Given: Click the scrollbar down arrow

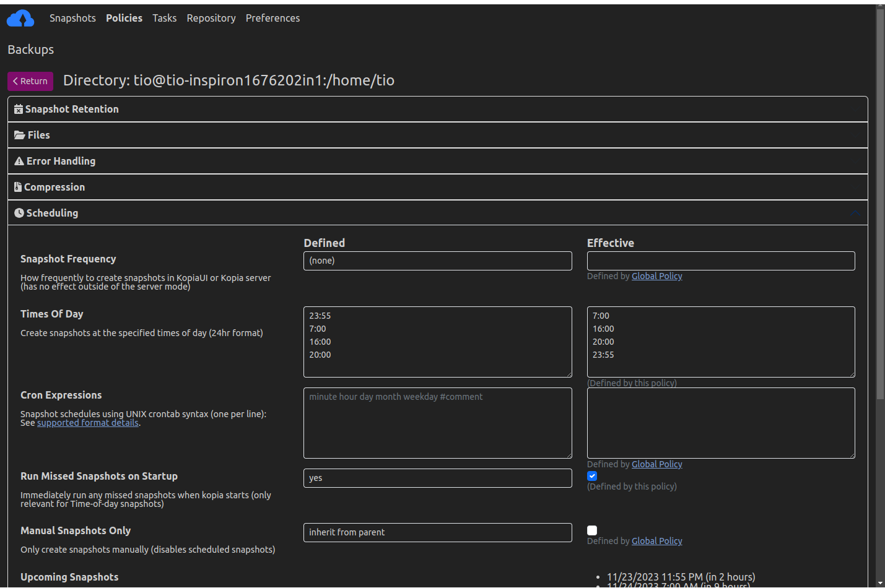Looking at the screenshot, I should [880, 583].
